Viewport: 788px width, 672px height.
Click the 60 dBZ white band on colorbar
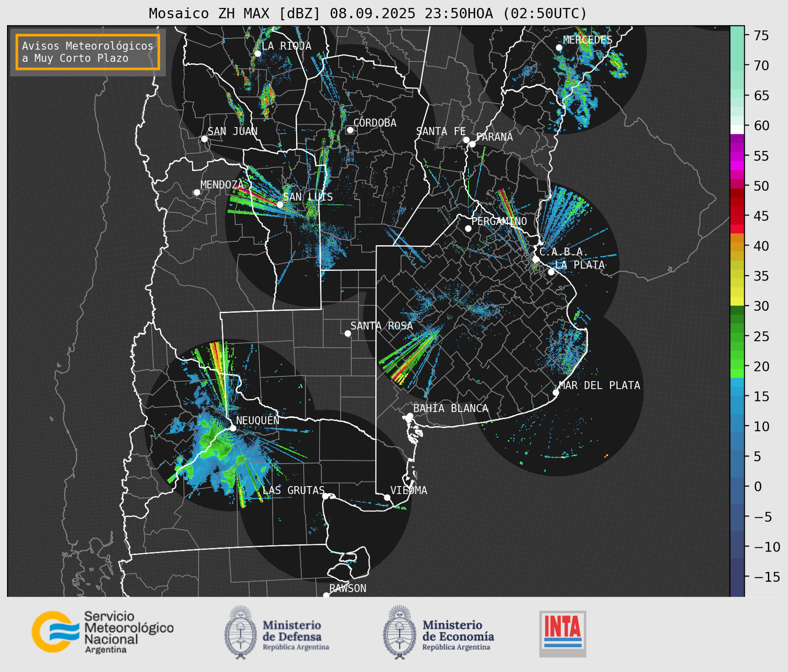(737, 129)
